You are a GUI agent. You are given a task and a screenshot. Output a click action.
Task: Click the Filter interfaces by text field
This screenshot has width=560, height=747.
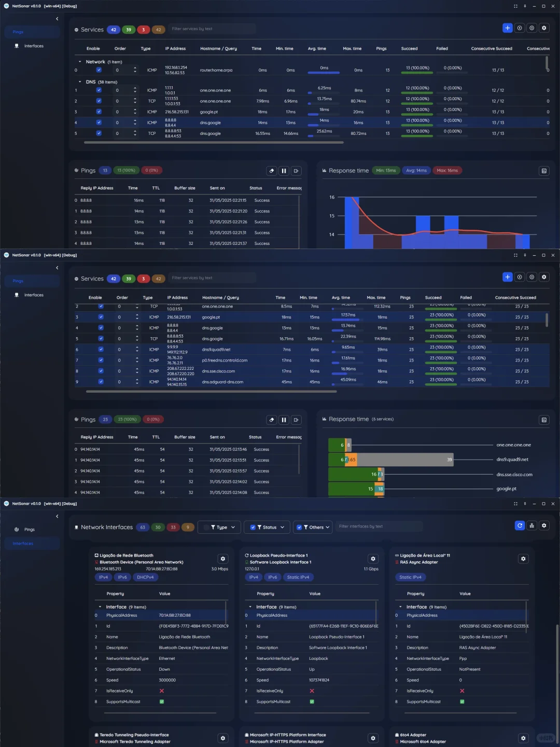379,527
